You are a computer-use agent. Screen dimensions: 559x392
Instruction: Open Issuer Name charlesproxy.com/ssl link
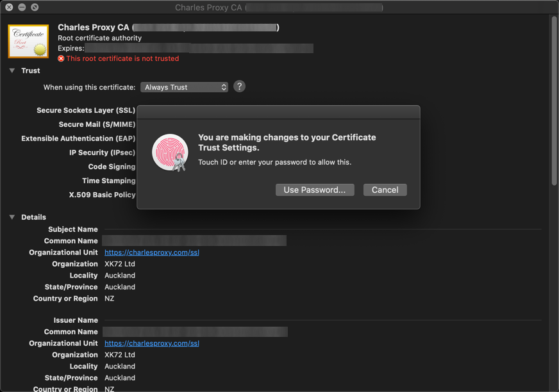coord(152,343)
